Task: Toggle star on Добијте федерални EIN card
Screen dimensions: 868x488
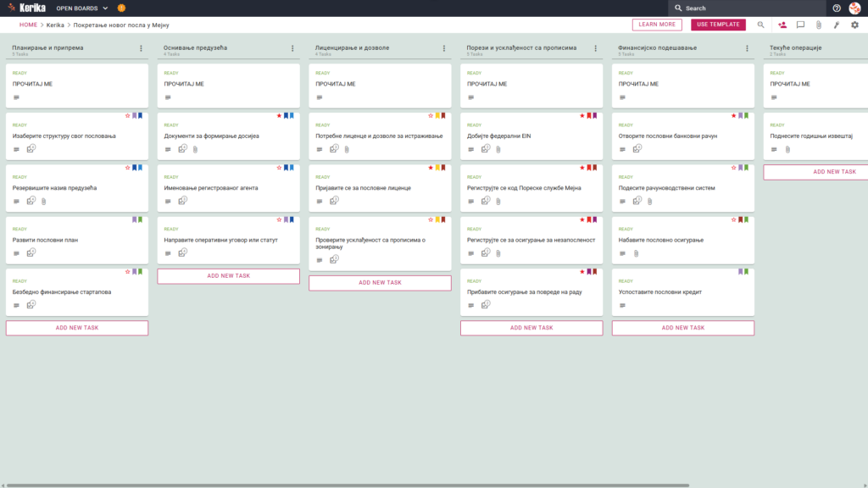Action: click(581, 115)
